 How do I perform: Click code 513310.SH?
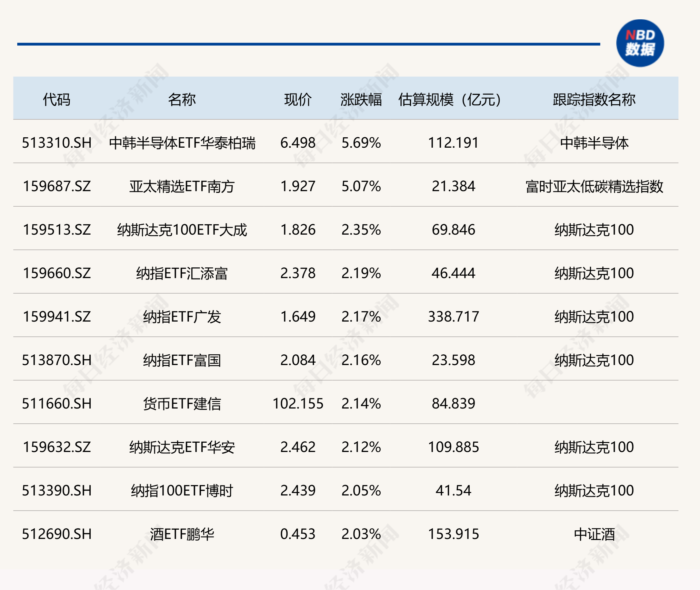57,143
